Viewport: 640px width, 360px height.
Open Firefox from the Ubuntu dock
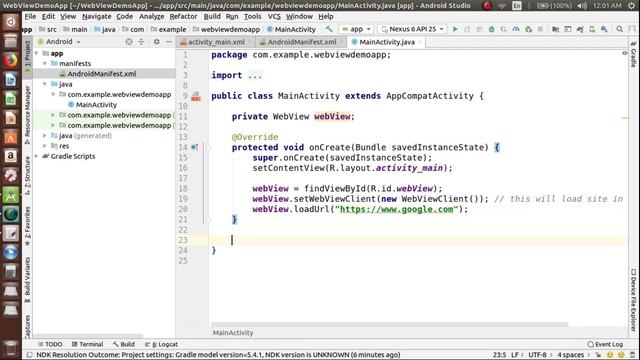[11, 60]
